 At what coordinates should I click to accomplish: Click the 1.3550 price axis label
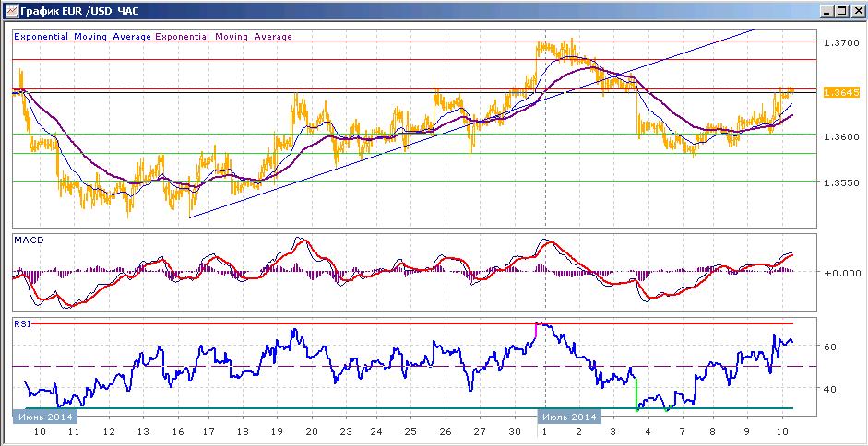tap(839, 182)
